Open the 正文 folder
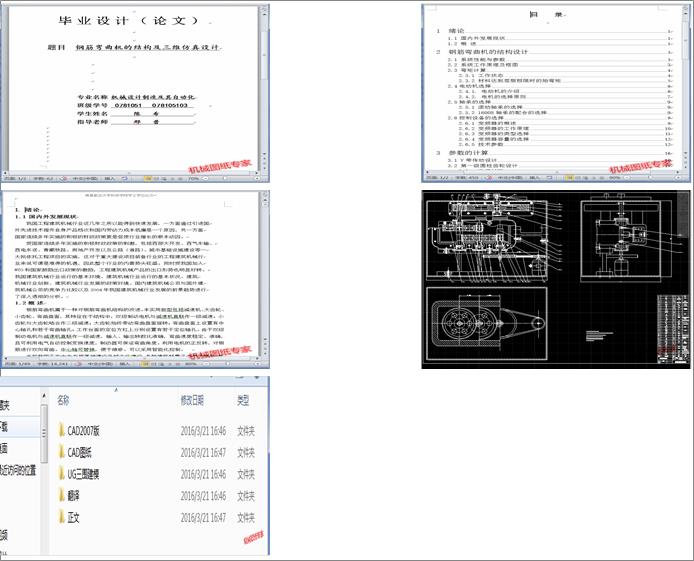Screen dimensions: 694x561 click(69, 517)
